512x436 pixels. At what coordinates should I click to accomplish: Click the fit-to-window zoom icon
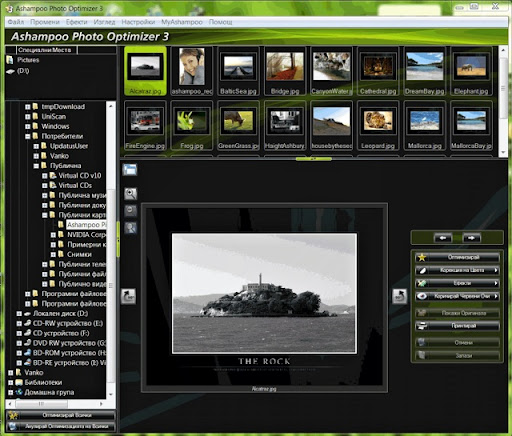tap(130, 228)
